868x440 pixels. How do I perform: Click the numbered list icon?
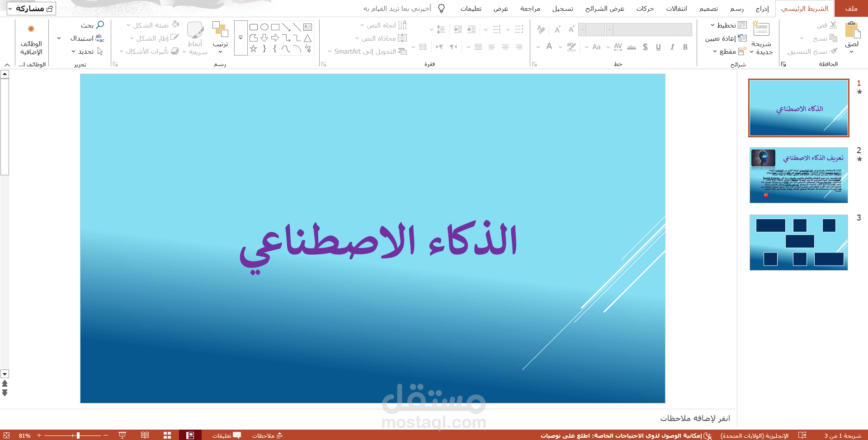pos(496,29)
